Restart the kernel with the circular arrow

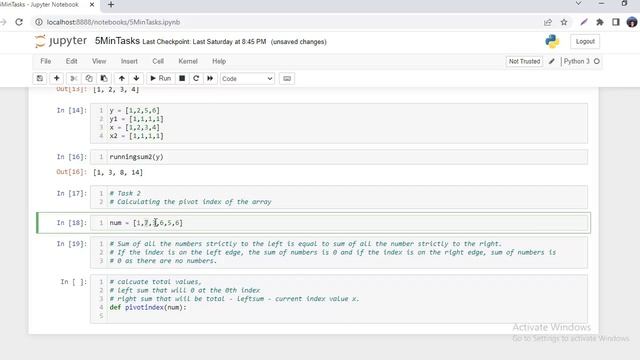pos(196,78)
